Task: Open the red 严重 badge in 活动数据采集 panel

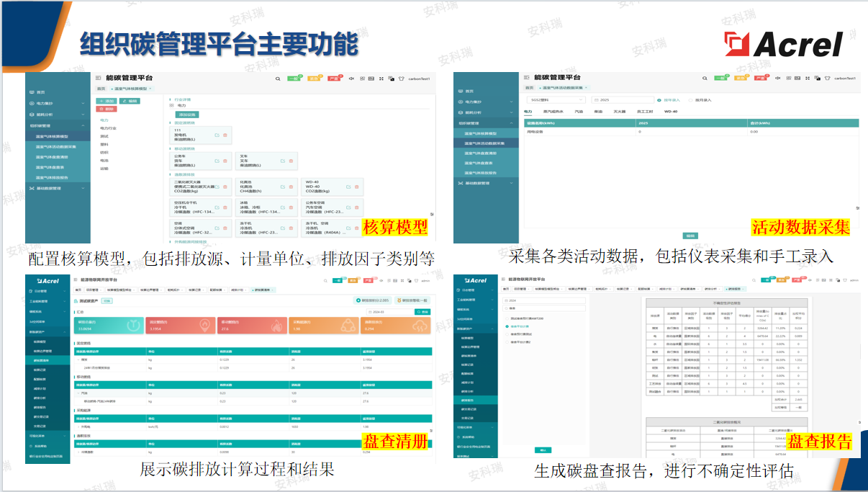Action: [760, 78]
